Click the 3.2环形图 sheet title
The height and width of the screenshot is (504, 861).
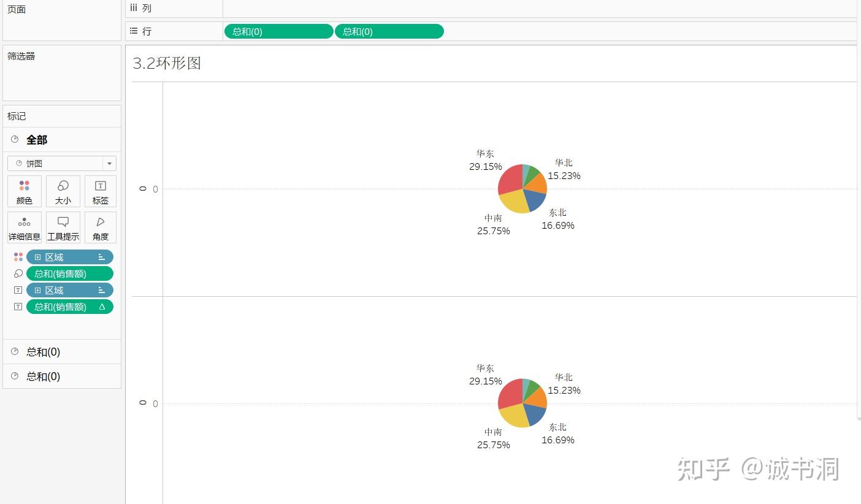tap(167, 63)
